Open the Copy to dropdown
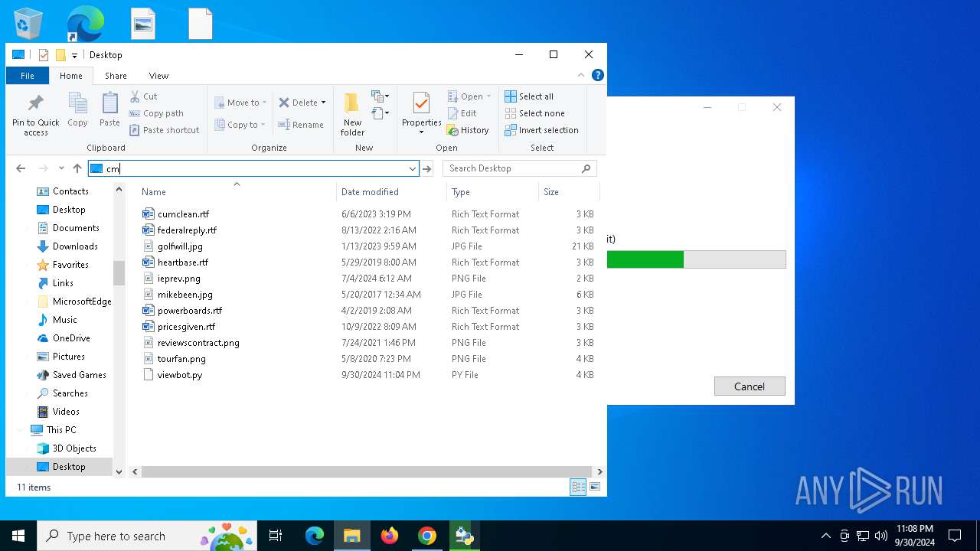980x551 pixels. coord(240,125)
